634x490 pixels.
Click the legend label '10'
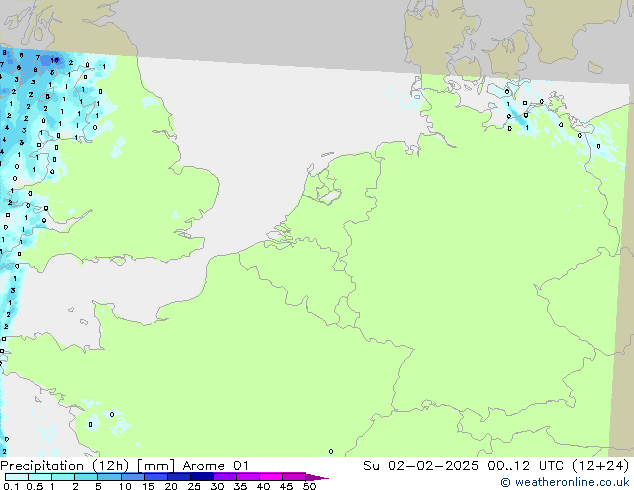125,486
